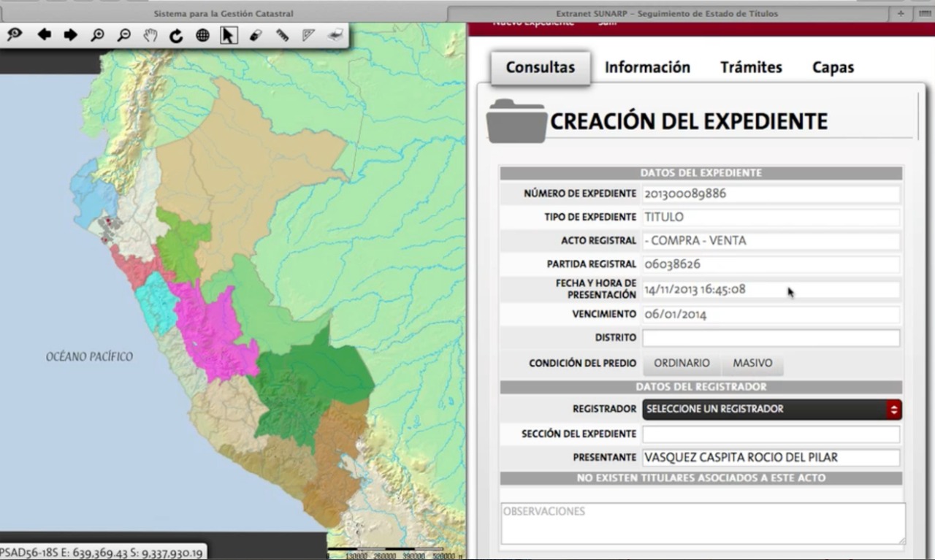
Task: Switch to the Información tab
Action: (647, 67)
